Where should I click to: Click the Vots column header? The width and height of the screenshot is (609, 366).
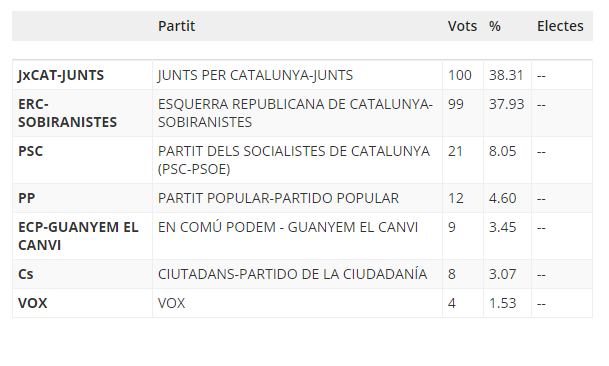coord(462,26)
